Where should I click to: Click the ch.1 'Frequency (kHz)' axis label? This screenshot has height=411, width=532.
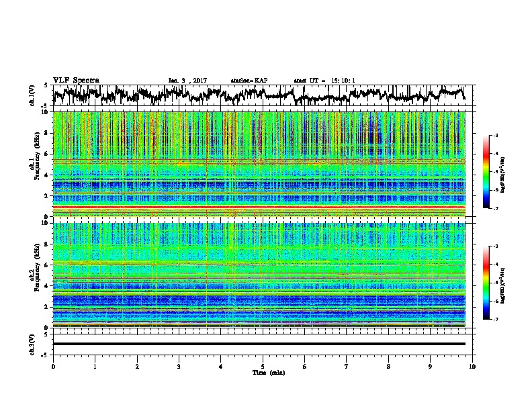[x=37, y=157]
